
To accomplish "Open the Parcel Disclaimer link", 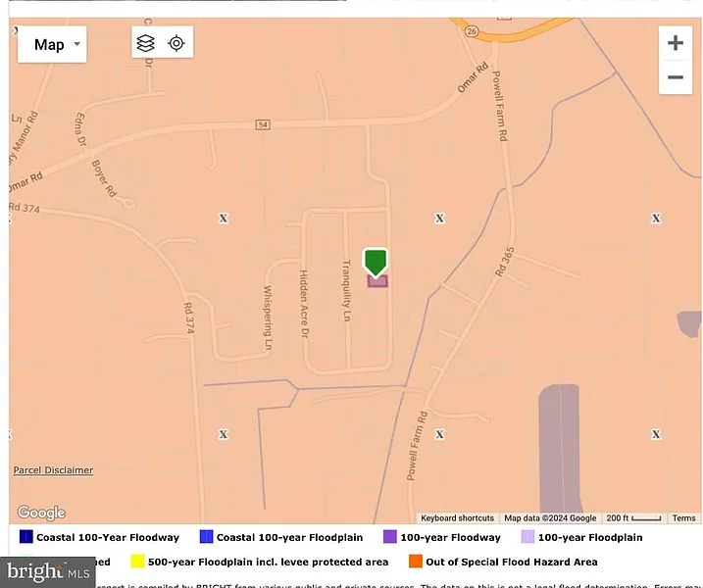I will [53, 470].
